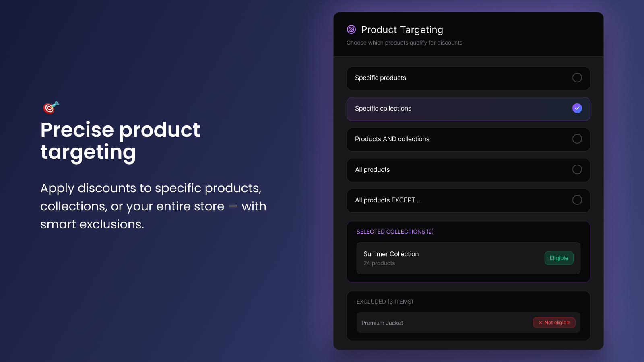Image resolution: width=644 pixels, height=362 pixels.
Task: Select the Specific products radio button
Action: (x=577, y=78)
